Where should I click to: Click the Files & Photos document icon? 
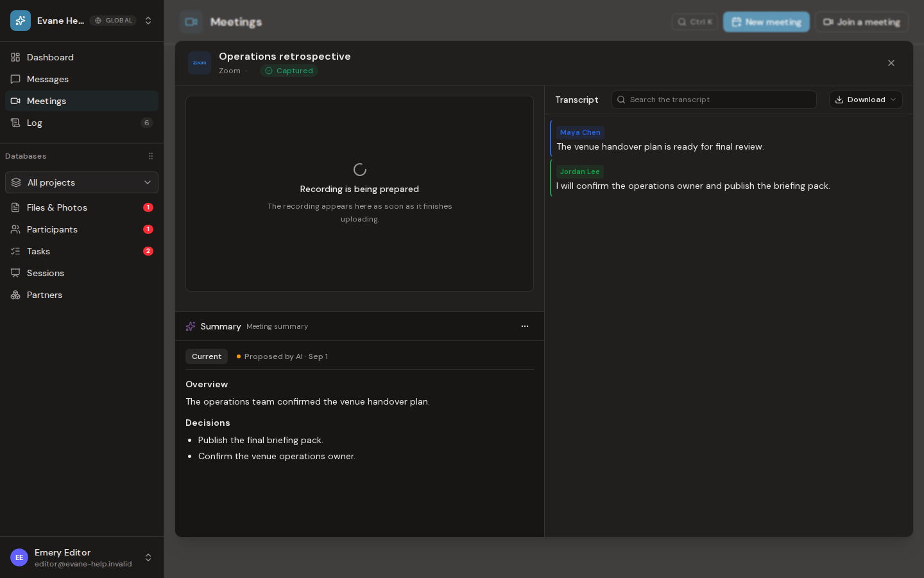tap(15, 207)
